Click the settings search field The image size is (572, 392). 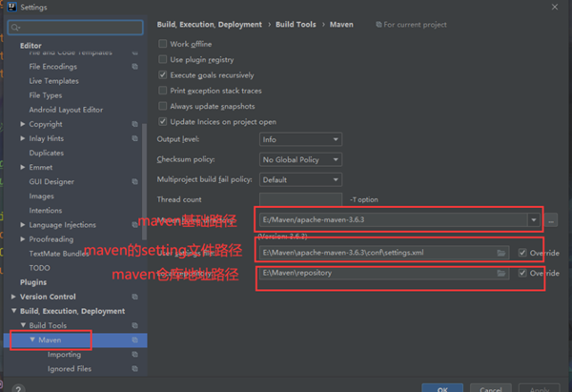click(x=75, y=28)
